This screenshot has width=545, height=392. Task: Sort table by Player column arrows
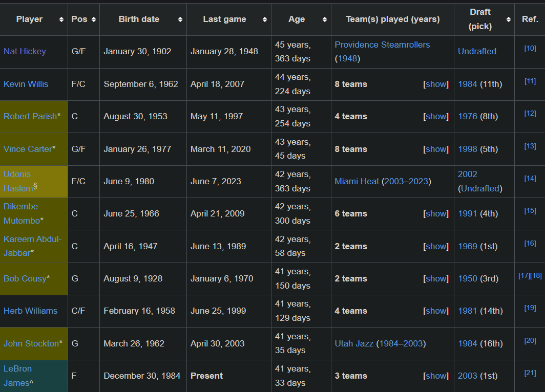click(x=61, y=19)
